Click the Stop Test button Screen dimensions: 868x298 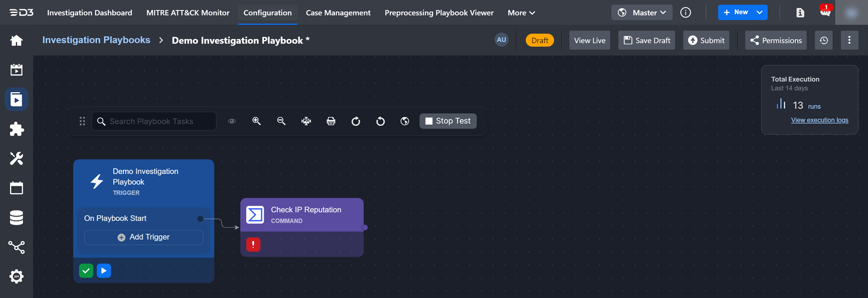click(448, 121)
